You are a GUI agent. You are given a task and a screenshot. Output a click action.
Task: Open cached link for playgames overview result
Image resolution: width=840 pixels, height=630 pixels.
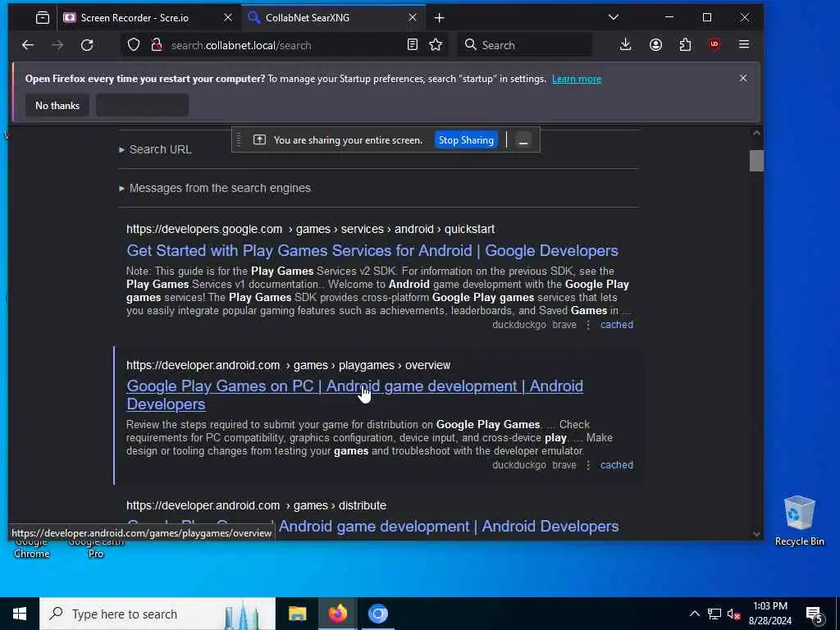tap(617, 465)
